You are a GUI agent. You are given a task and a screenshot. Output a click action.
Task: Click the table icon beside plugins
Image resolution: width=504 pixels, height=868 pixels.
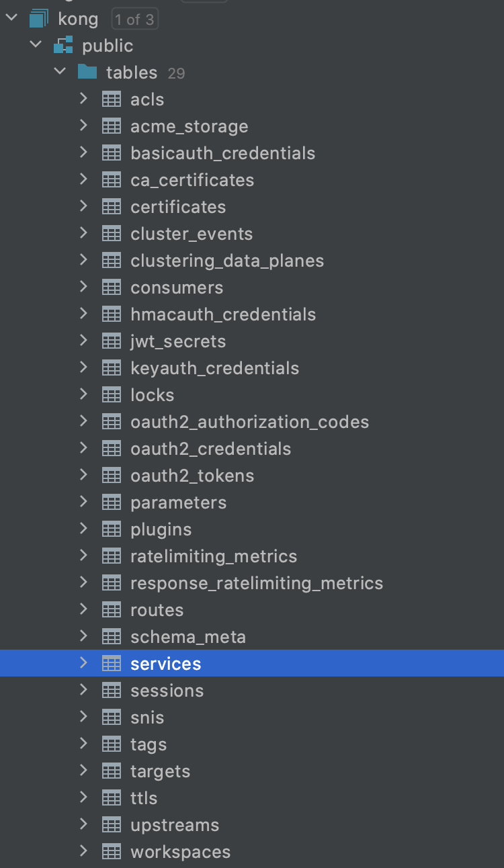(x=112, y=529)
